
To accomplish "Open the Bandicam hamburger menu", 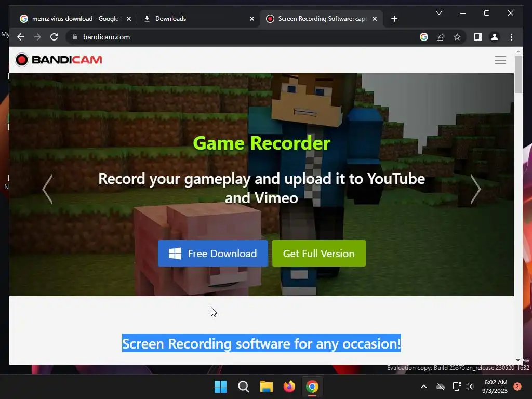I will tap(500, 60).
